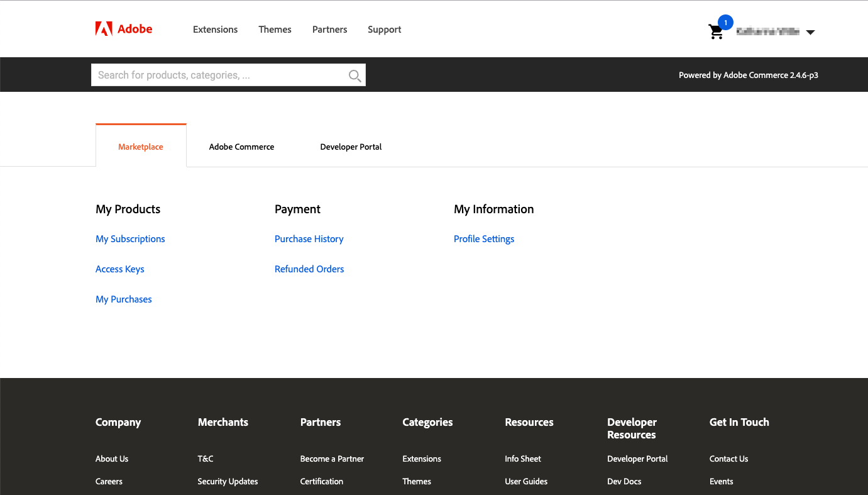Click the blurred account user name
This screenshot has height=495, width=868.
767,31
